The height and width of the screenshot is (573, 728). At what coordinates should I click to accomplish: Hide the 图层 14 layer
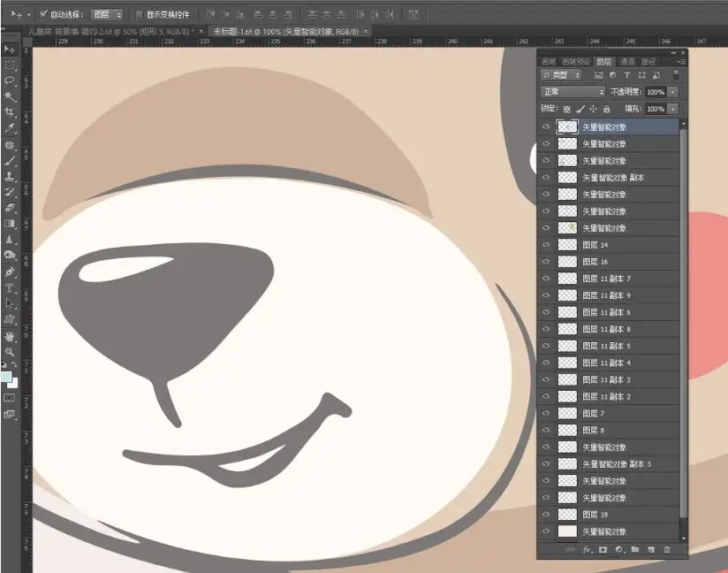(x=546, y=245)
